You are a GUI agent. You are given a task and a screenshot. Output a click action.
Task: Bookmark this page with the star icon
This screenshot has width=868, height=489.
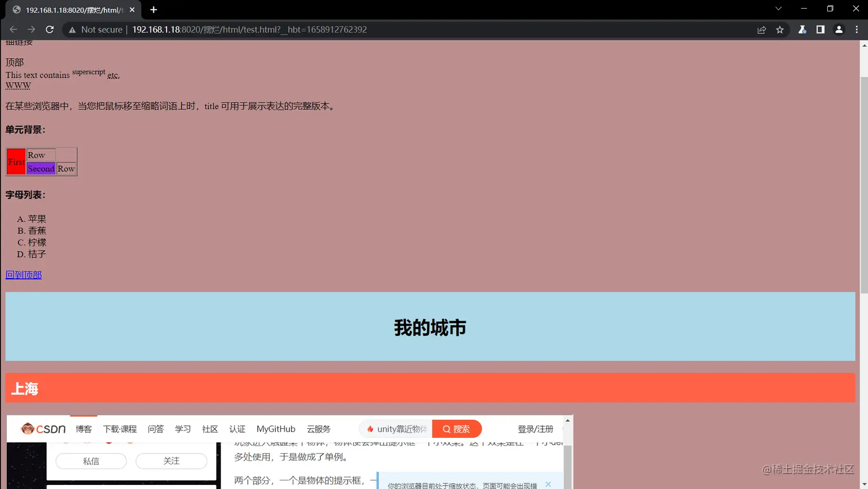[779, 29]
